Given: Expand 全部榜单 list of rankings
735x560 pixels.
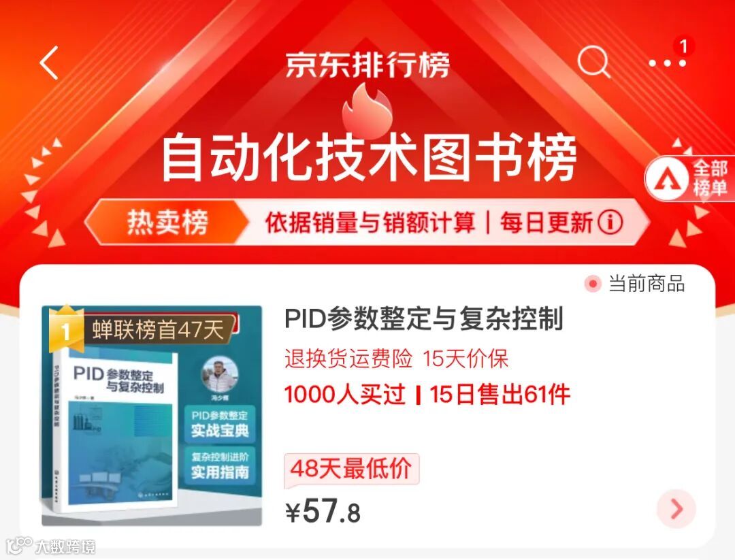Looking at the screenshot, I should point(690,178).
